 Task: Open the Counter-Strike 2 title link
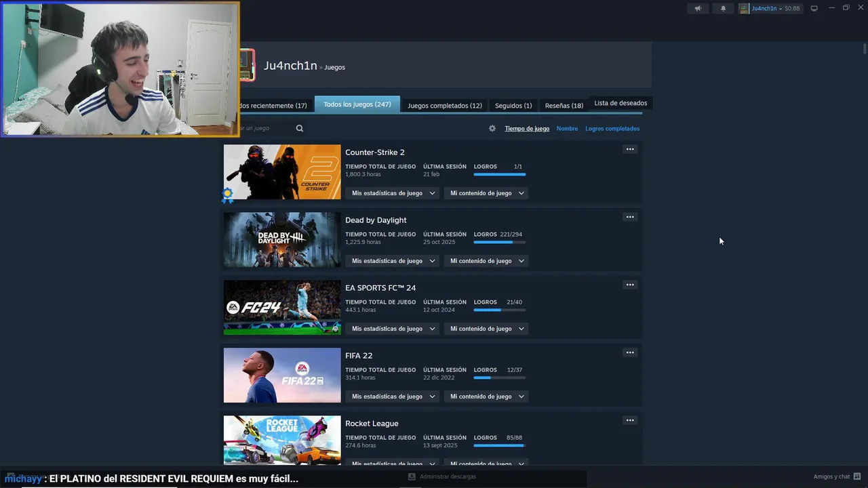click(x=375, y=152)
